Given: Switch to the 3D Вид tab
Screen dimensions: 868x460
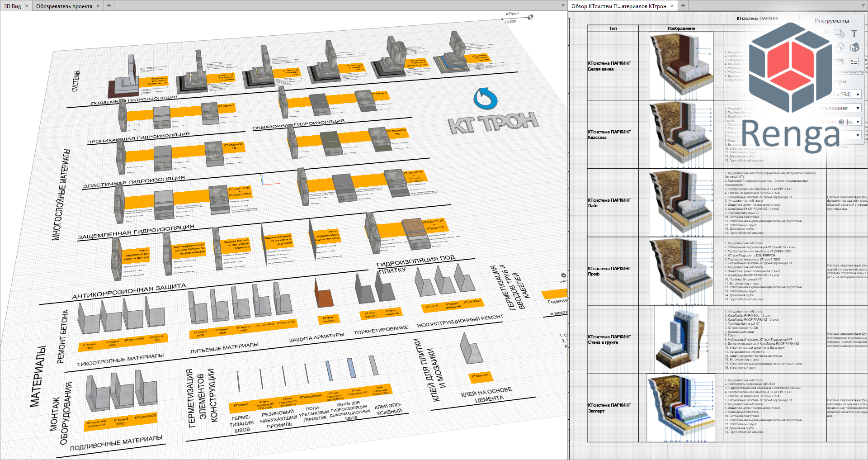Looking at the screenshot, I should 12,6.
